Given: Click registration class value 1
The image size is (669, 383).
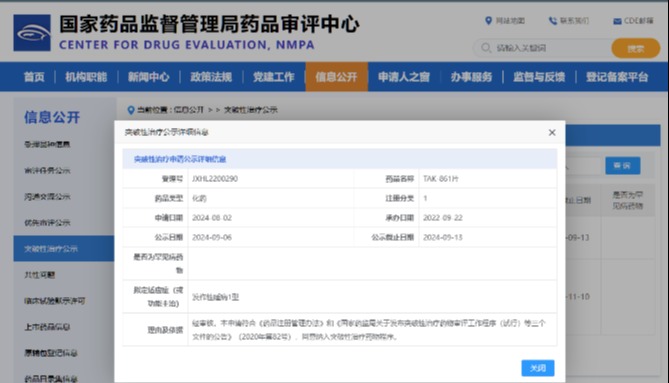Looking at the screenshot, I should 425,198.
